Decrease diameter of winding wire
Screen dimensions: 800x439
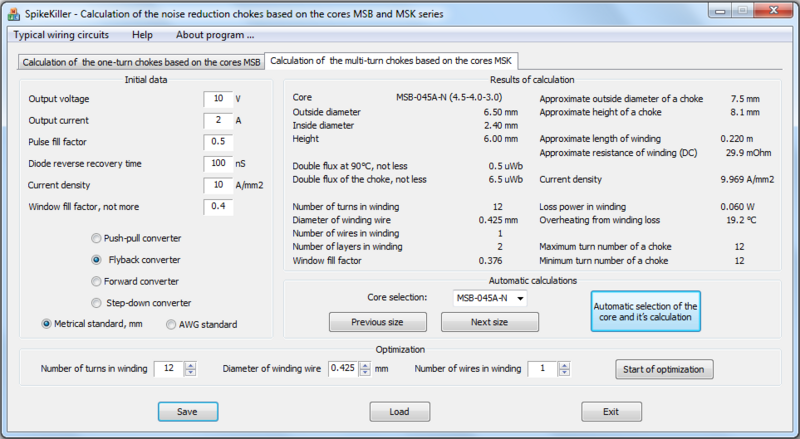tap(365, 372)
